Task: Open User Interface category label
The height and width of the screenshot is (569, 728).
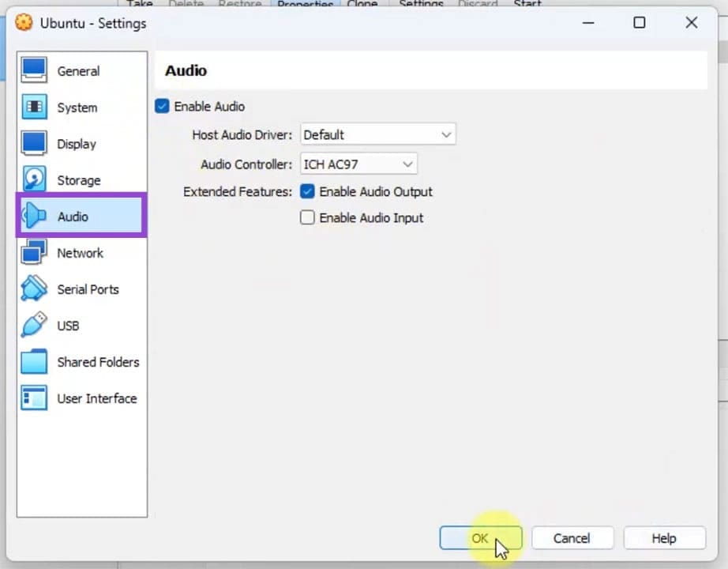Action: coord(97,398)
